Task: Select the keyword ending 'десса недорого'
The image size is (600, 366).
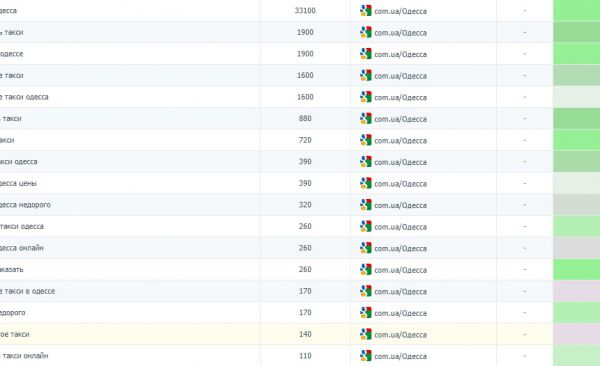Action: coord(25,205)
